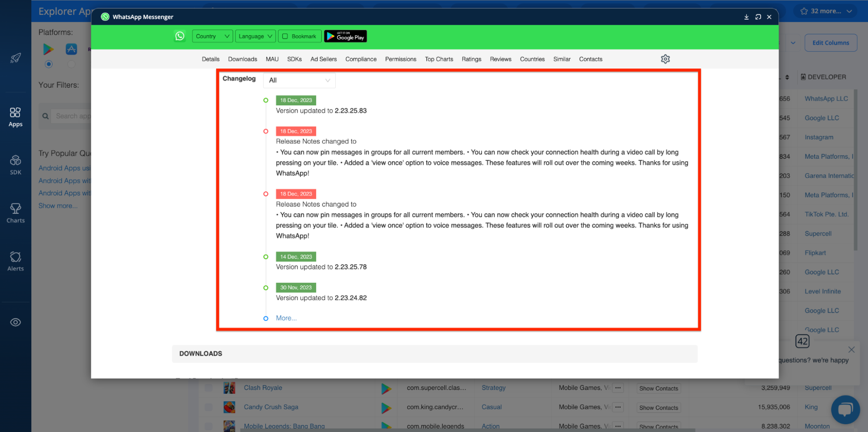Click the More... changelog link

287,318
